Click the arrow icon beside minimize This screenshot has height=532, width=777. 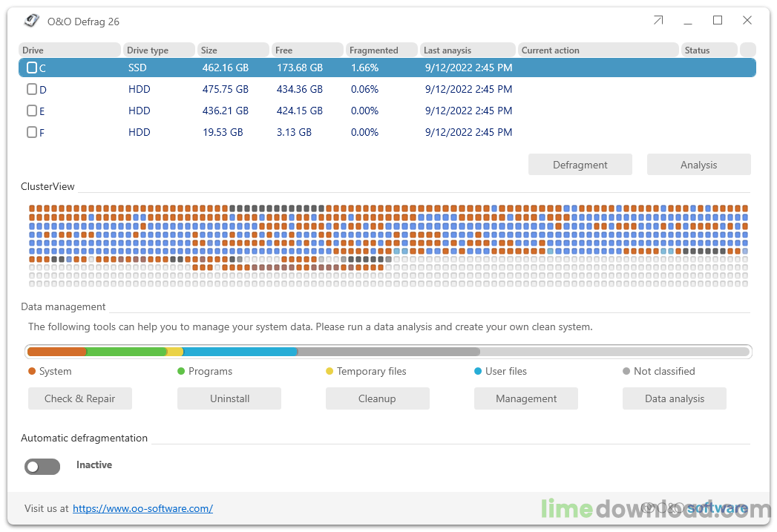(x=658, y=21)
